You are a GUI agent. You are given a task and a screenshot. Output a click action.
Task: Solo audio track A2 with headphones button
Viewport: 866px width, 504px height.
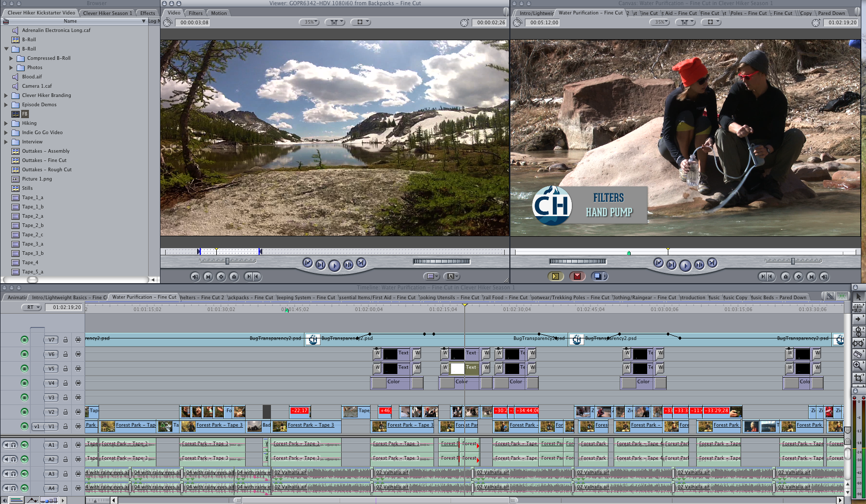14,459
